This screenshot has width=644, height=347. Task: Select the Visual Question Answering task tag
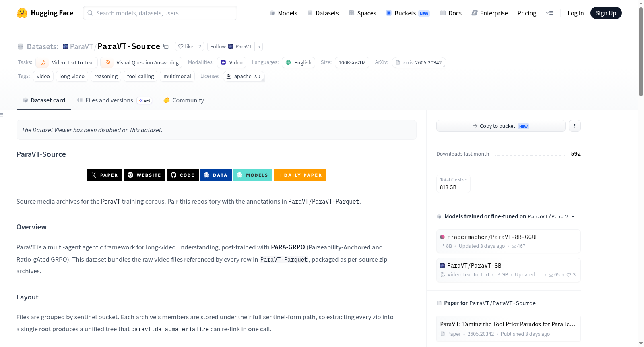coord(141,62)
